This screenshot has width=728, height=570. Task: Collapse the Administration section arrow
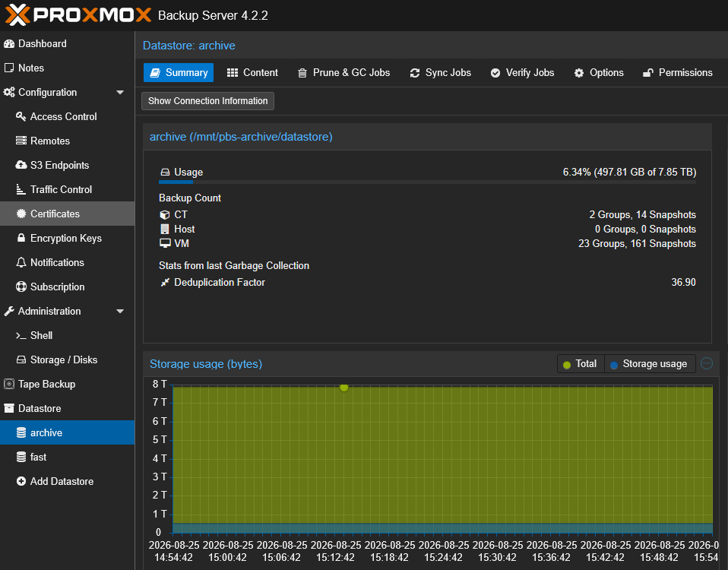point(120,312)
